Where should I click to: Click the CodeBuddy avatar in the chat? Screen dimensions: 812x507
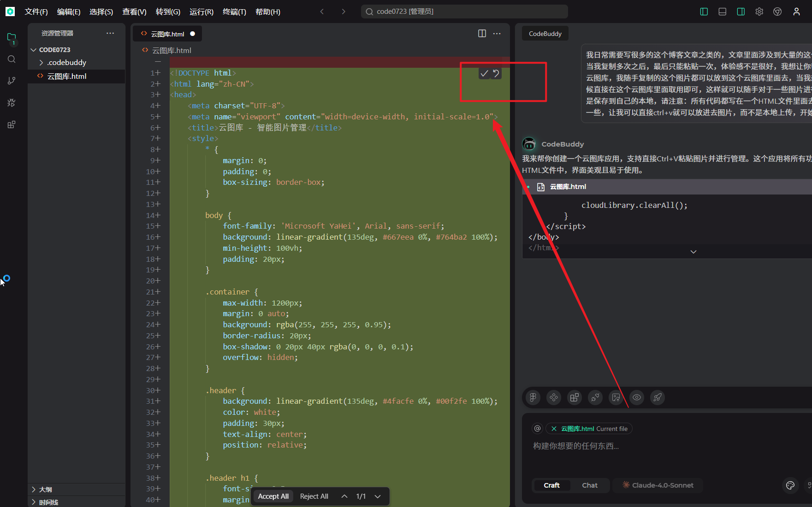click(529, 144)
